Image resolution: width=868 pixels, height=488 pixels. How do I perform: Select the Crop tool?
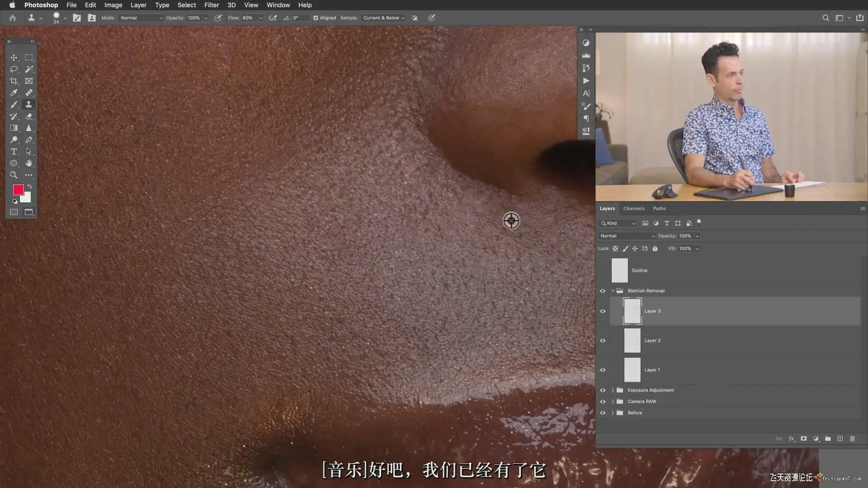pyautogui.click(x=14, y=81)
